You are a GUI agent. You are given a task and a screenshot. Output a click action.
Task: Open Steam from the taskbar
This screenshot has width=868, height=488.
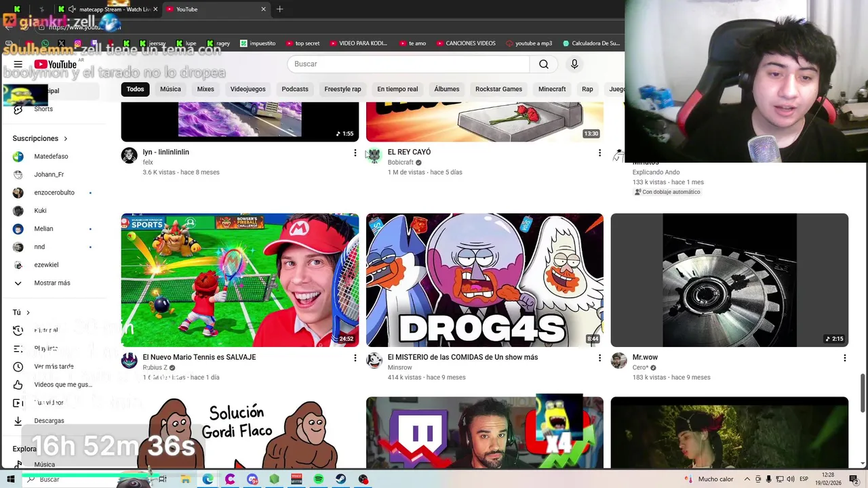click(341, 479)
